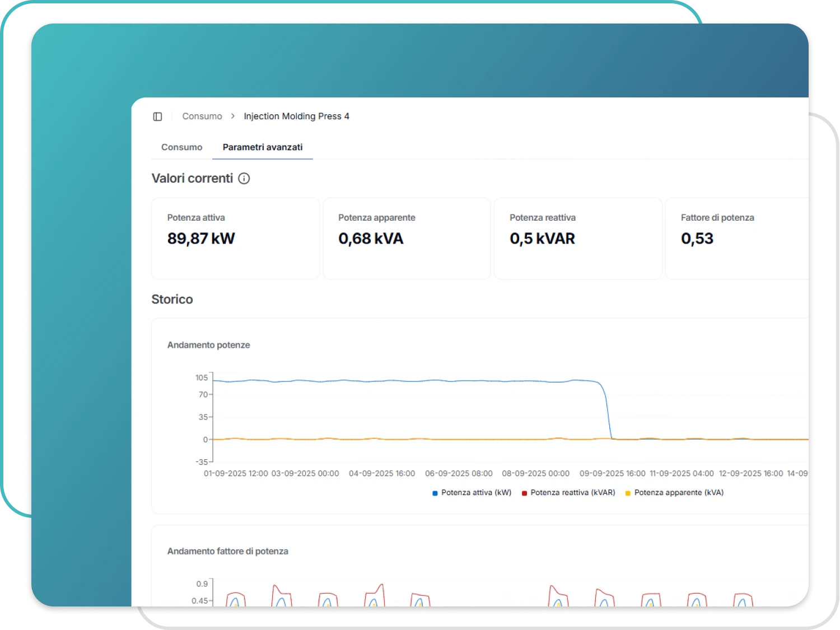Viewport: 840px width, 630px height.
Task: Click the red Potenza reattiva legend swatch
Action: coord(525,493)
